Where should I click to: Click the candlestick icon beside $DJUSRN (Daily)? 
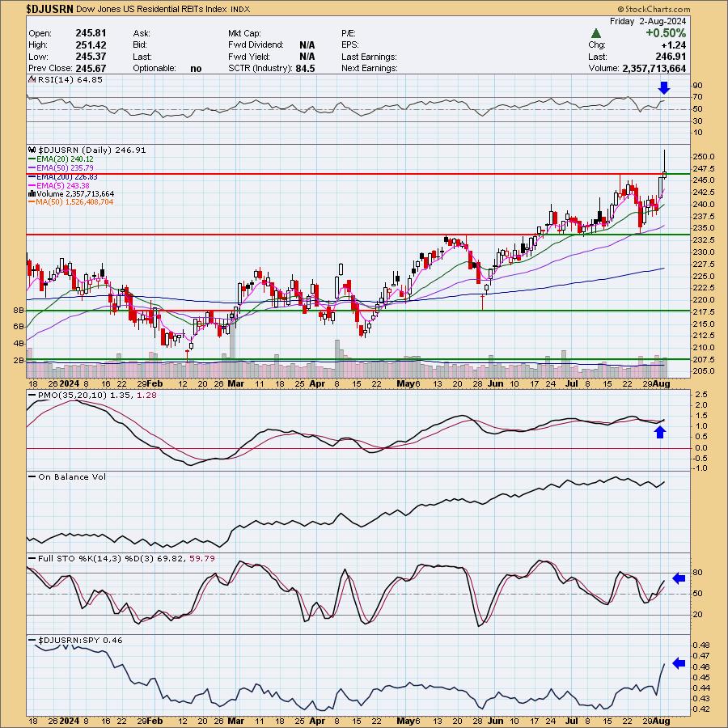(32, 150)
